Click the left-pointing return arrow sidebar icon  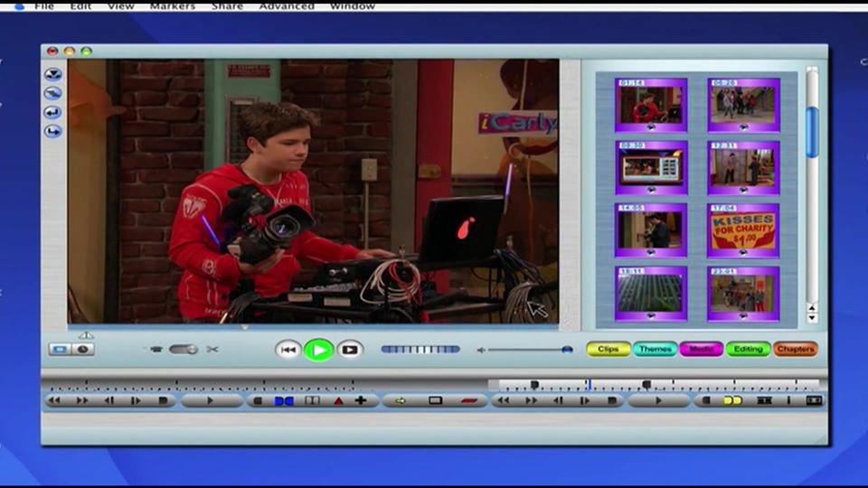[x=53, y=112]
